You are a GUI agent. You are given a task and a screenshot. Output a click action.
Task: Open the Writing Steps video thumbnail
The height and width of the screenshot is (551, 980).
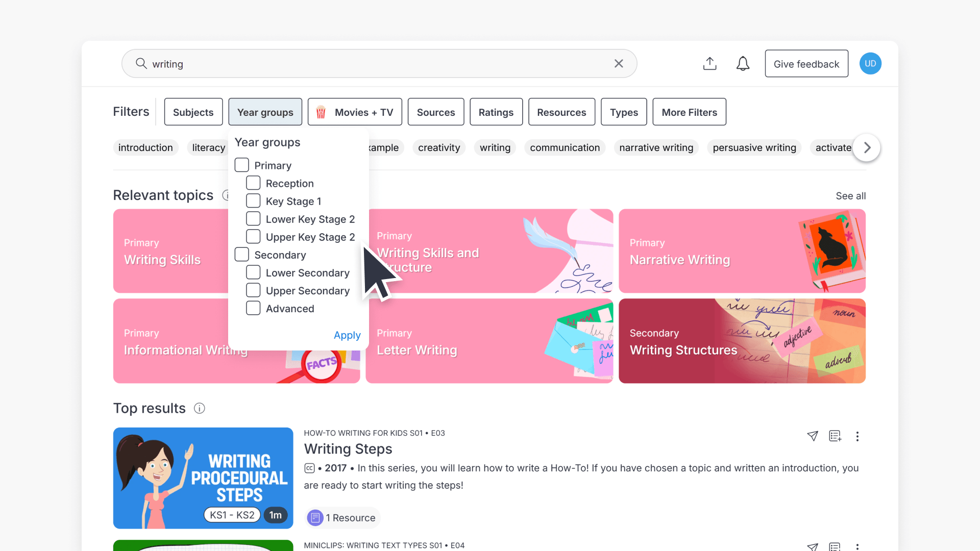click(x=203, y=478)
